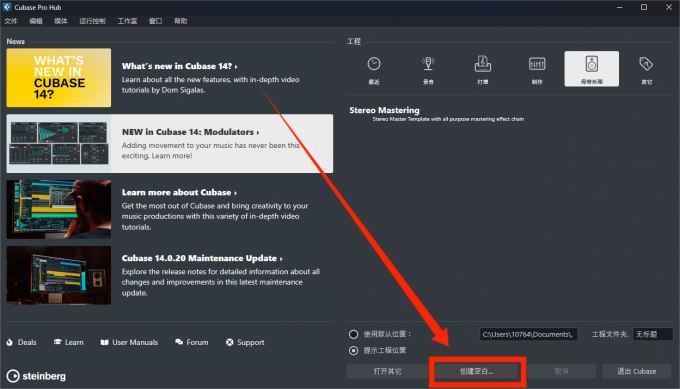Open the 最近 (Recent) projects category
680x389 pixels.
point(374,69)
